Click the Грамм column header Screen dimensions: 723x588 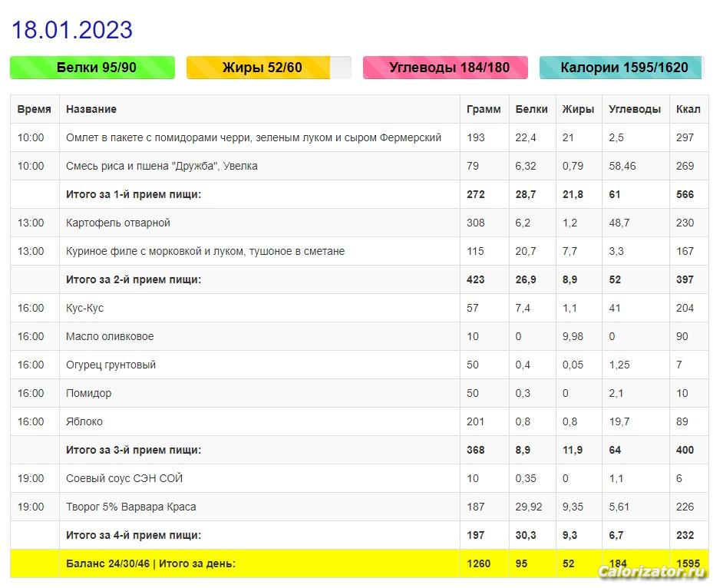click(484, 109)
